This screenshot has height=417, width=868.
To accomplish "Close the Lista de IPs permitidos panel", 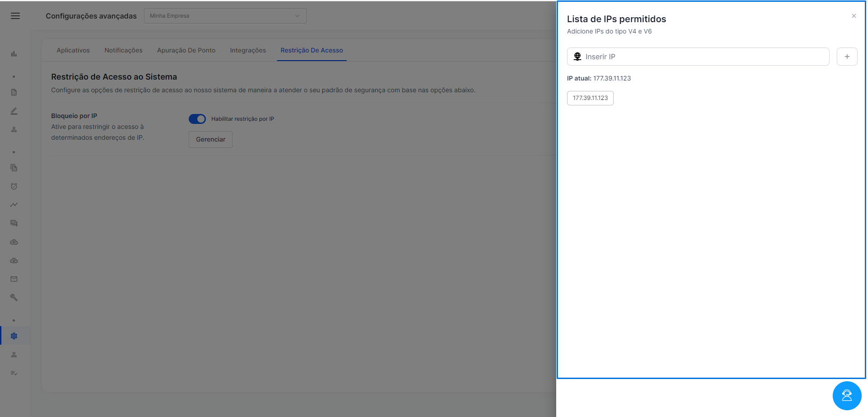I will [854, 16].
